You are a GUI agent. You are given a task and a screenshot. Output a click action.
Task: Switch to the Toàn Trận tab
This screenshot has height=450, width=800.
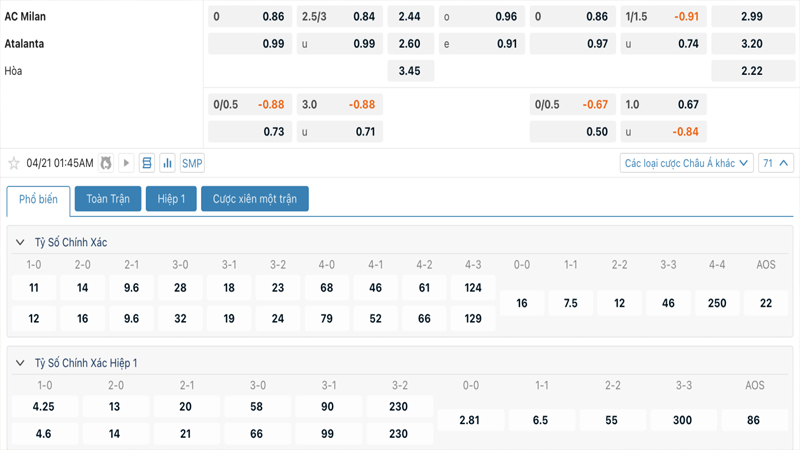pyautogui.click(x=108, y=199)
